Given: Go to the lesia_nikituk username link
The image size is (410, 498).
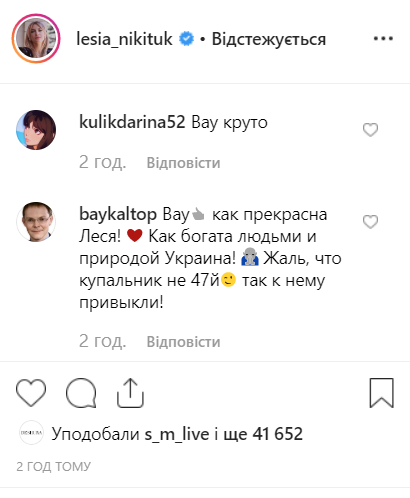Looking at the screenshot, I should (124, 39).
